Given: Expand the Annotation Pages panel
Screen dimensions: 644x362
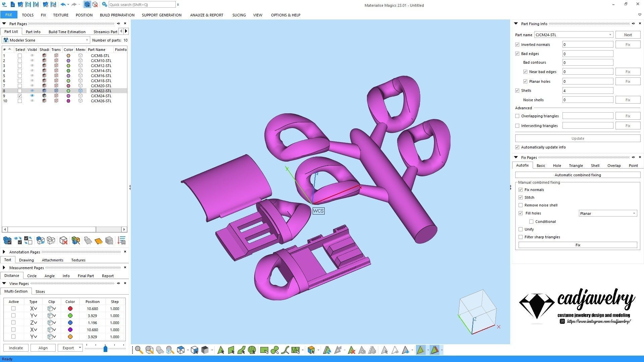Looking at the screenshot, I should tap(4, 252).
